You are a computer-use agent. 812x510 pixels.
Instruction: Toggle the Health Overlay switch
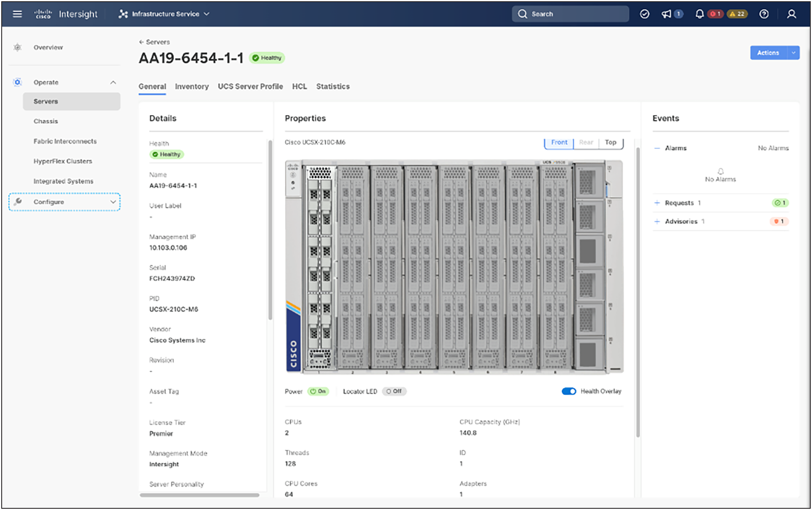569,391
